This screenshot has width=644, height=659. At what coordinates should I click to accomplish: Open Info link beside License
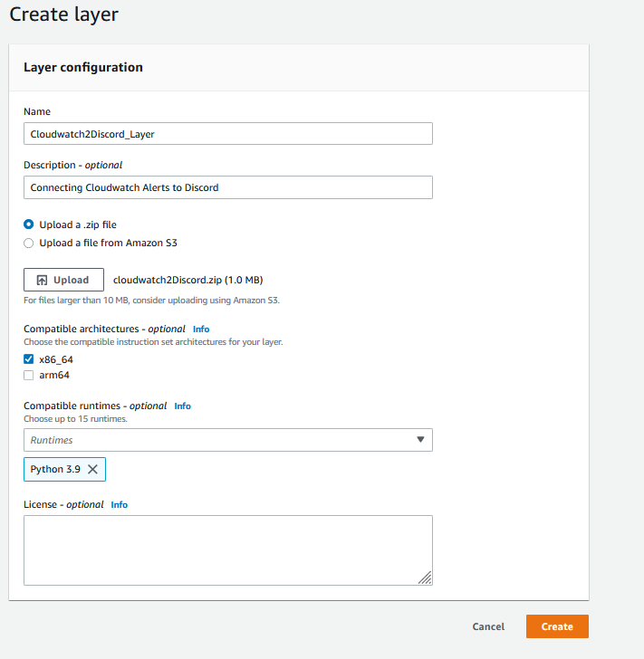(x=119, y=504)
